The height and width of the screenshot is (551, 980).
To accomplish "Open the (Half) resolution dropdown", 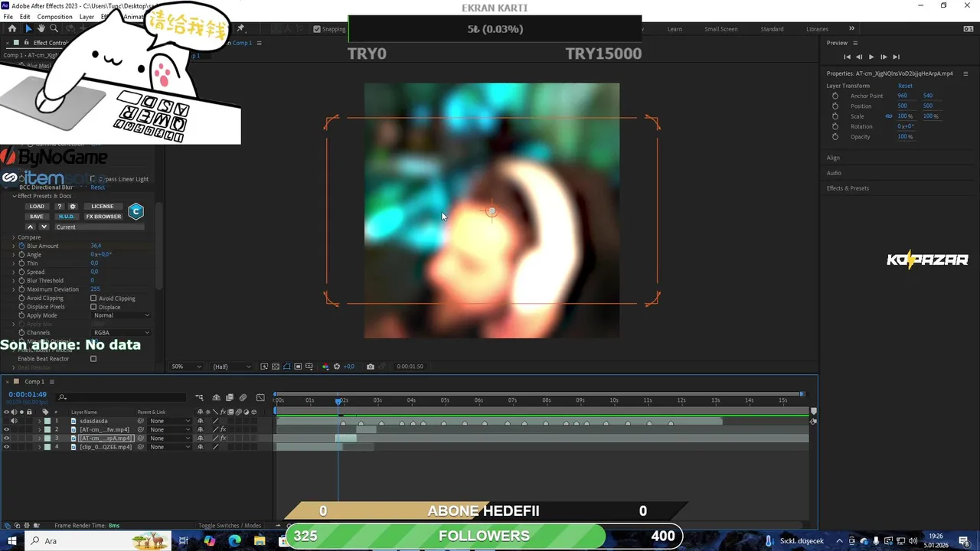I will [231, 367].
